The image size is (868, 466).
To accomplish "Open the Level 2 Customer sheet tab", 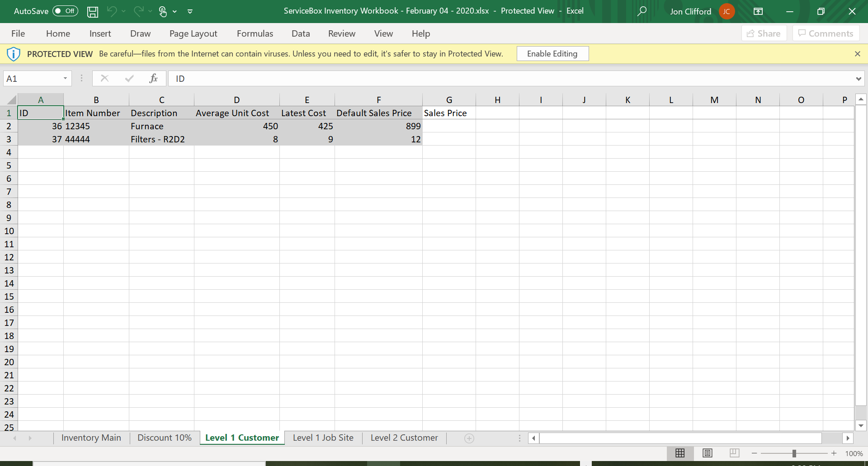I will (x=404, y=438).
